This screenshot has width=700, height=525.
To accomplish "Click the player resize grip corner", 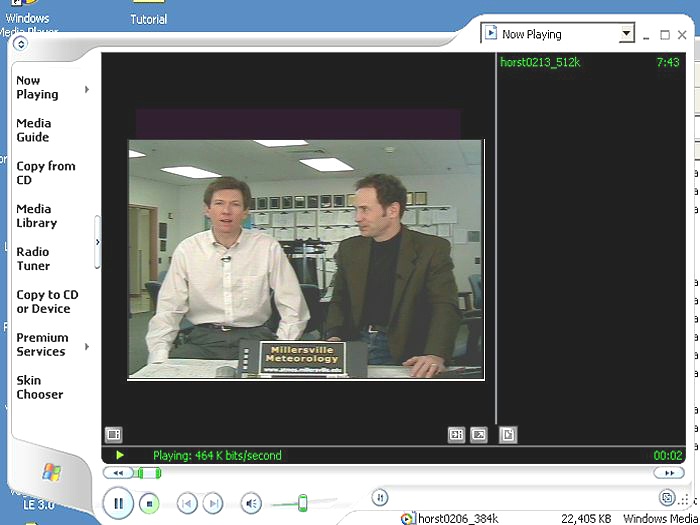I will [x=683, y=500].
